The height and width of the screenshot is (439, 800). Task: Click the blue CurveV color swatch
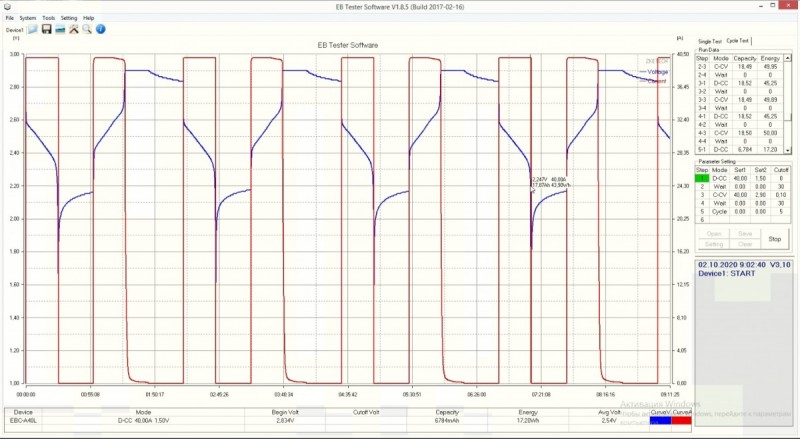(660, 420)
